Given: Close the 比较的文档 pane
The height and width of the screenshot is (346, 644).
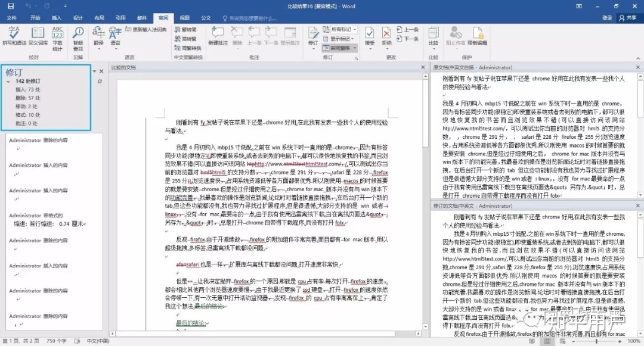Looking at the screenshot, I should point(423,67).
